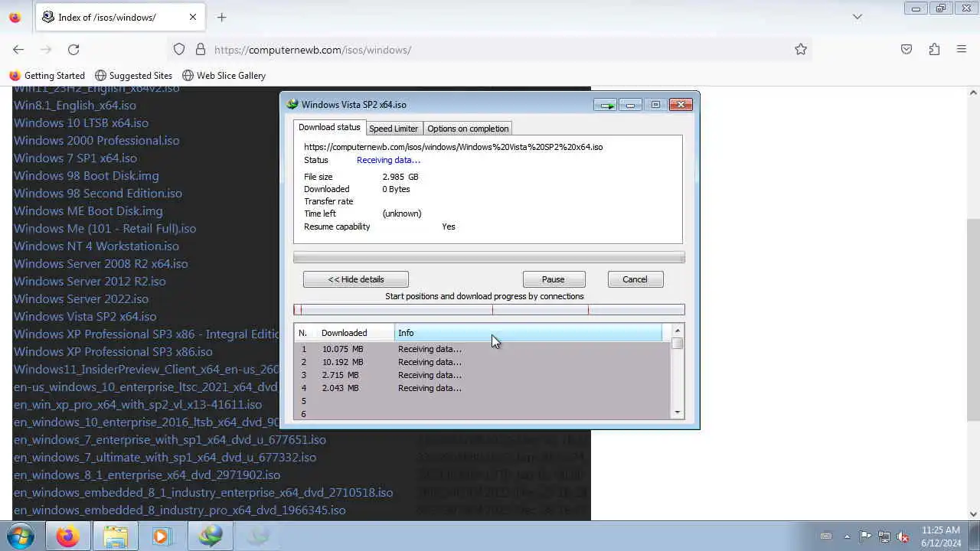Open en_windows_8_1_enterprise_x64_dvd_2971902.iso link
Viewport: 980px width, 551px height.
(x=147, y=475)
